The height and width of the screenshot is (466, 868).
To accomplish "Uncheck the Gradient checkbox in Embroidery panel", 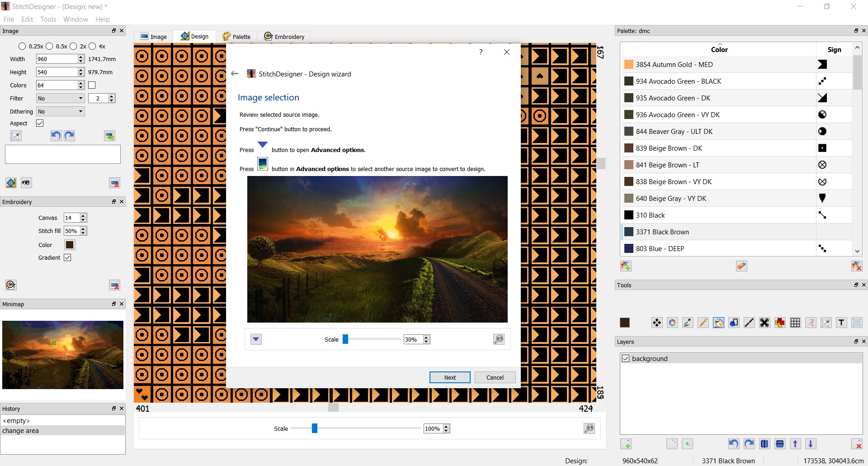I will (68, 257).
